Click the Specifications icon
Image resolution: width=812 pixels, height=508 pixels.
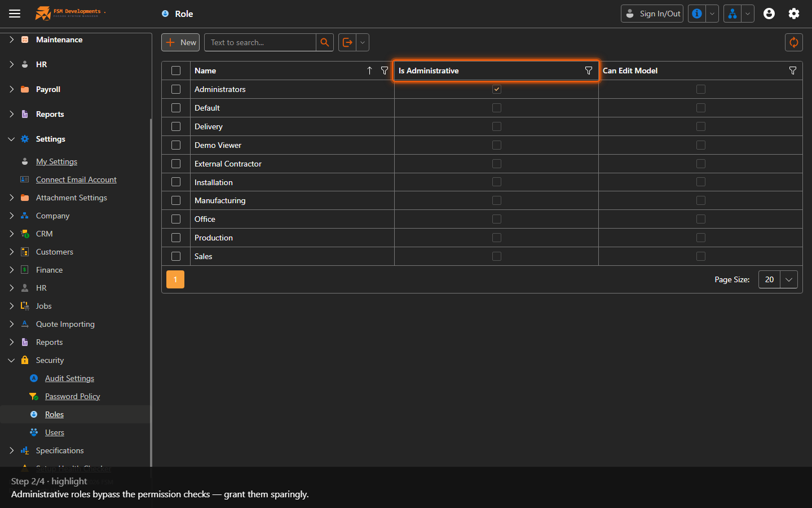25,450
